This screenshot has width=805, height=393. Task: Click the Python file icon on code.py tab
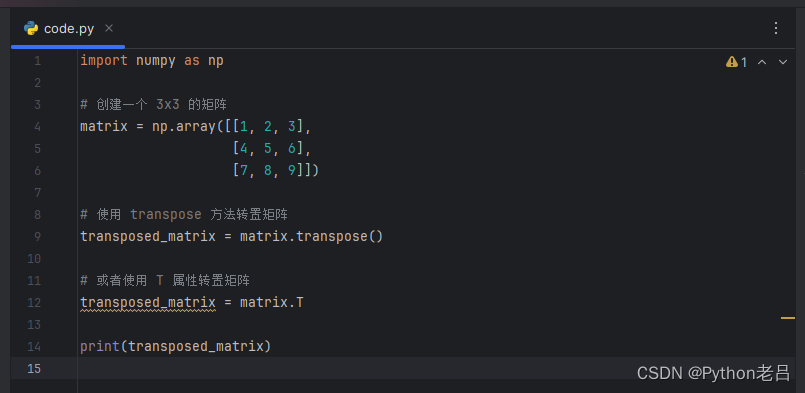point(31,28)
